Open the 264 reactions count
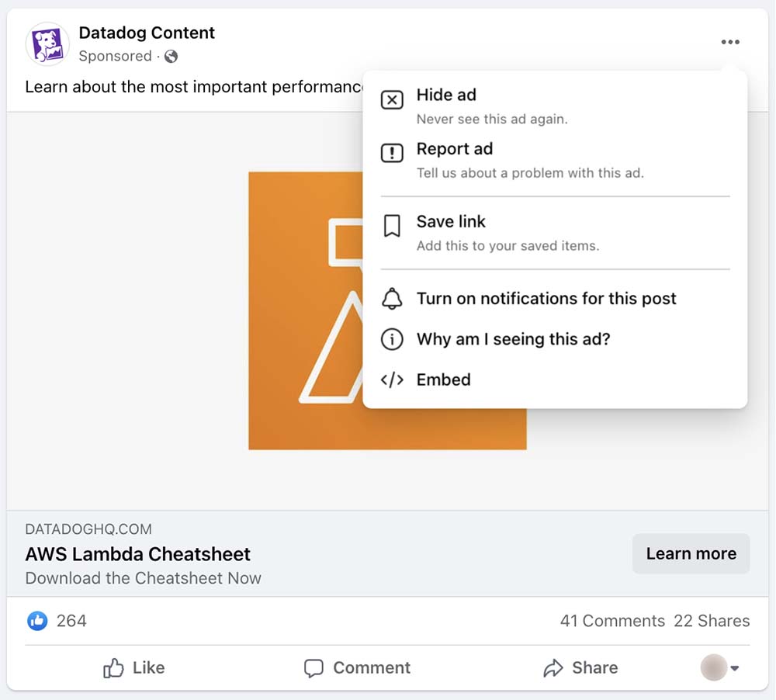 pyautogui.click(x=71, y=621)
